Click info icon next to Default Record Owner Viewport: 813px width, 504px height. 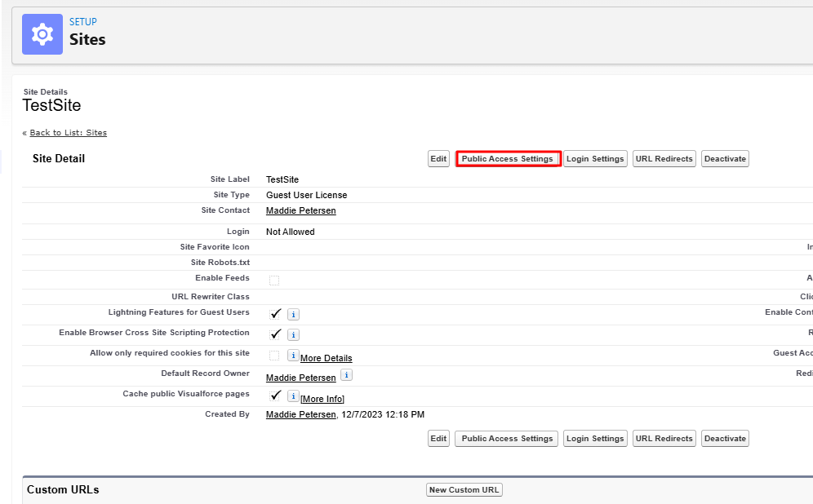tap(346, 374)
